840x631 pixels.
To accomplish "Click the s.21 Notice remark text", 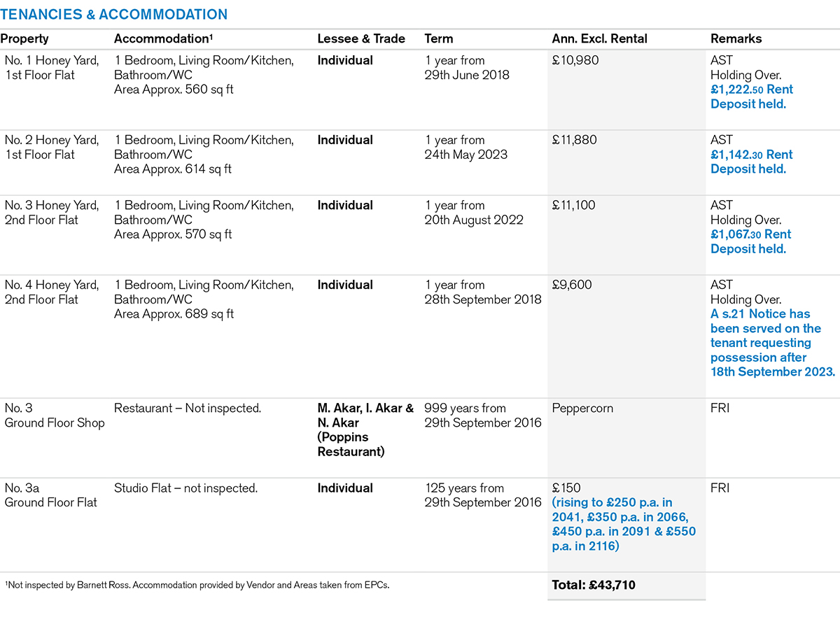I will coord(772,343).
